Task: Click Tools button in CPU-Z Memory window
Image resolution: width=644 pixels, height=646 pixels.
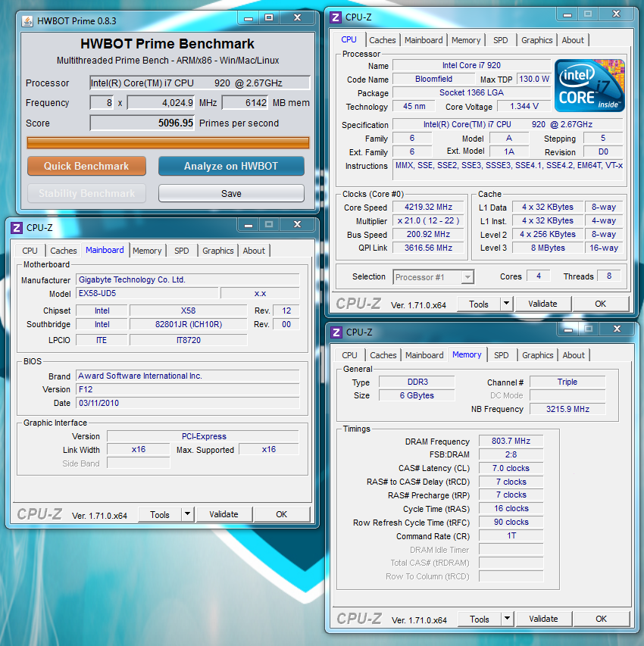Action: point(480,619)
